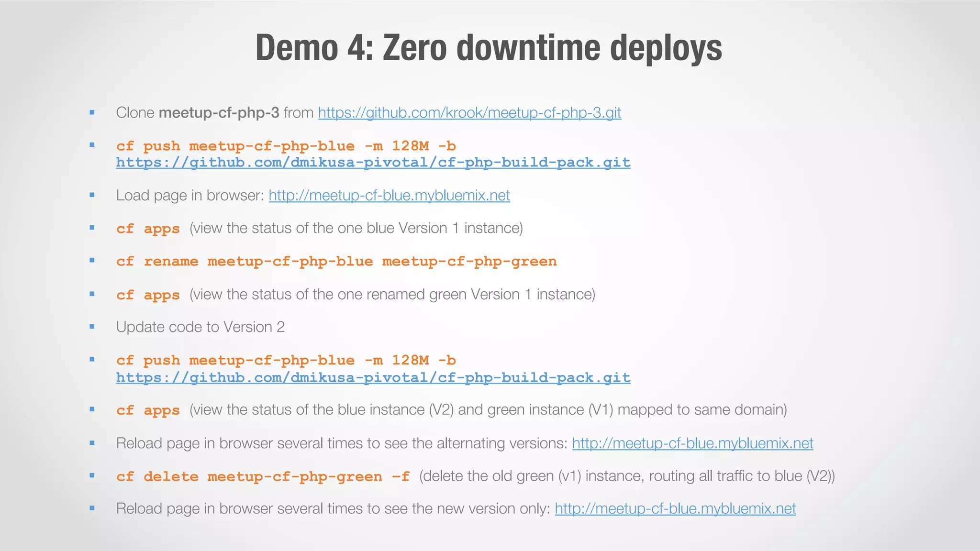Click the first 'cf push meetup-cf-php-blue -m 128M -b' command
Viewport: 980px width, 551px height.
[x=286, y=145]
